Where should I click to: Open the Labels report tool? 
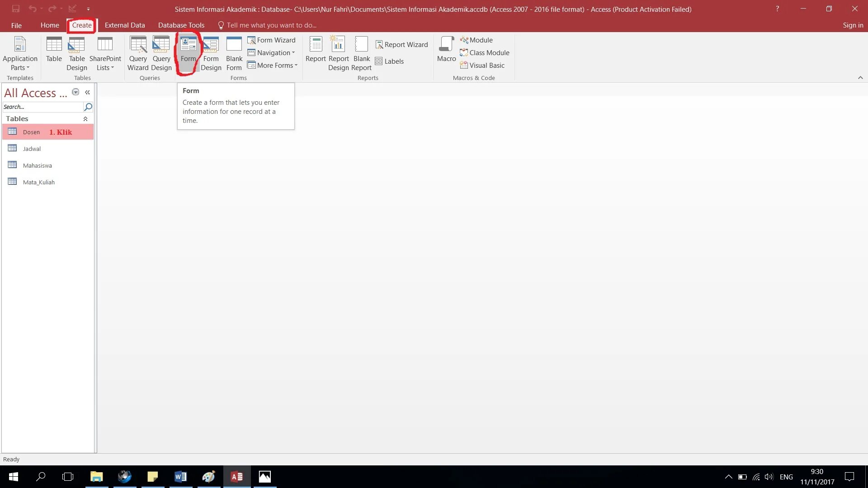[389, 61]
